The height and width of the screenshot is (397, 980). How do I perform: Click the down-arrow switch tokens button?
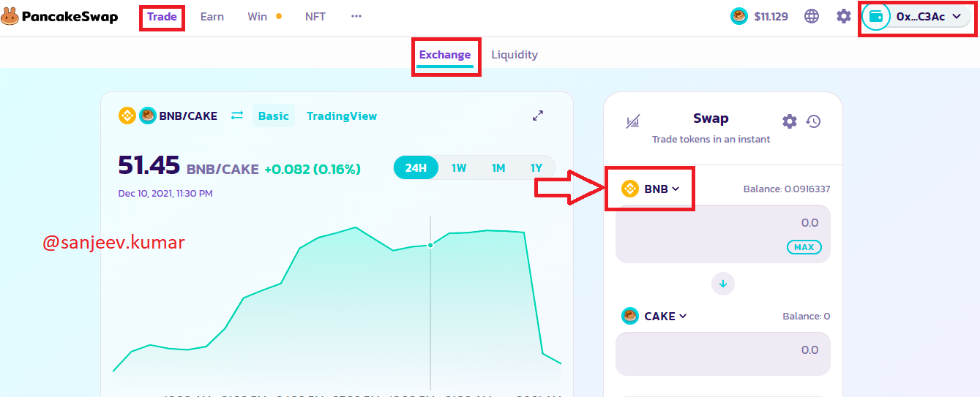pos(723,284)
